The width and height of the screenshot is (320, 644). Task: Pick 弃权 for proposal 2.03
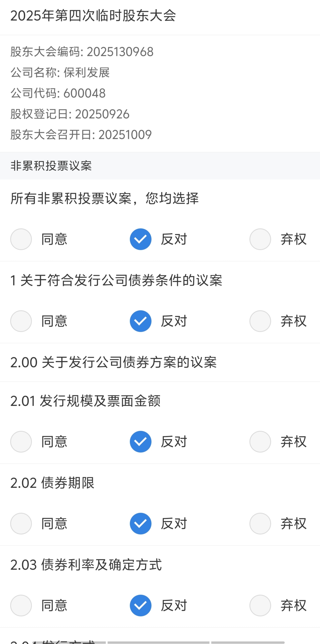[x=260, y=605]
